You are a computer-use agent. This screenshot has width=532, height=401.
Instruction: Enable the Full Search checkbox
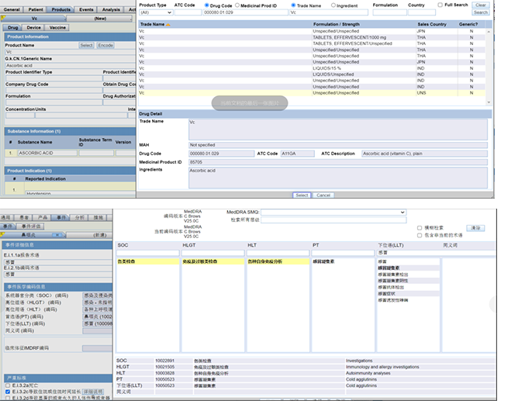pyautogui.click(x=440, y=5)
